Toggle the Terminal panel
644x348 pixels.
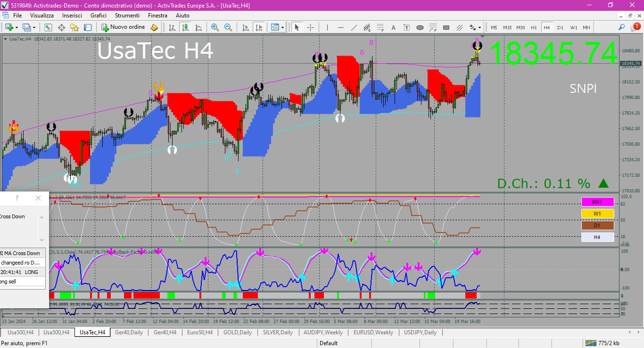pos(88,27)
